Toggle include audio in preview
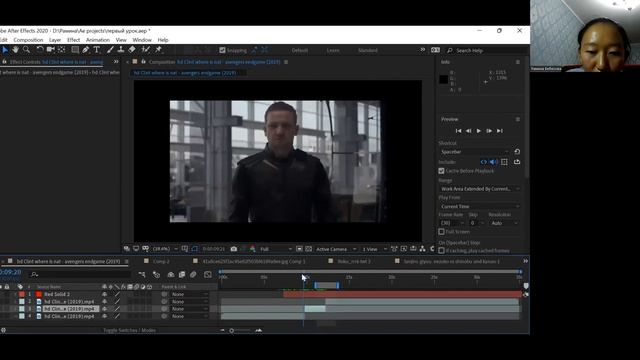The width and height of the screenshot is (640, 360). pos(493,162)
